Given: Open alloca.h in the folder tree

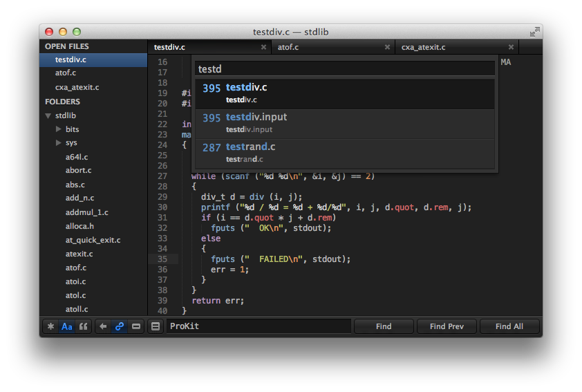Looking at the screenshot, I should click(x=79, y=226).
